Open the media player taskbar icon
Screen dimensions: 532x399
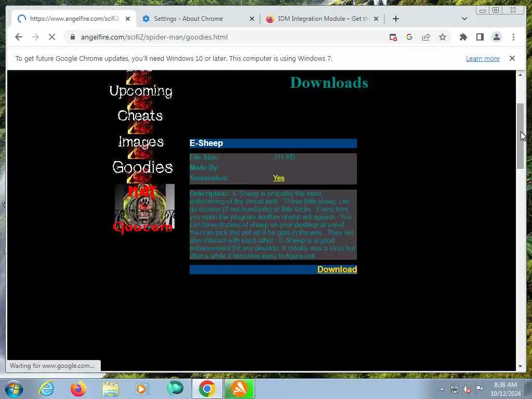pyautogui.click(x=142, y=389)
